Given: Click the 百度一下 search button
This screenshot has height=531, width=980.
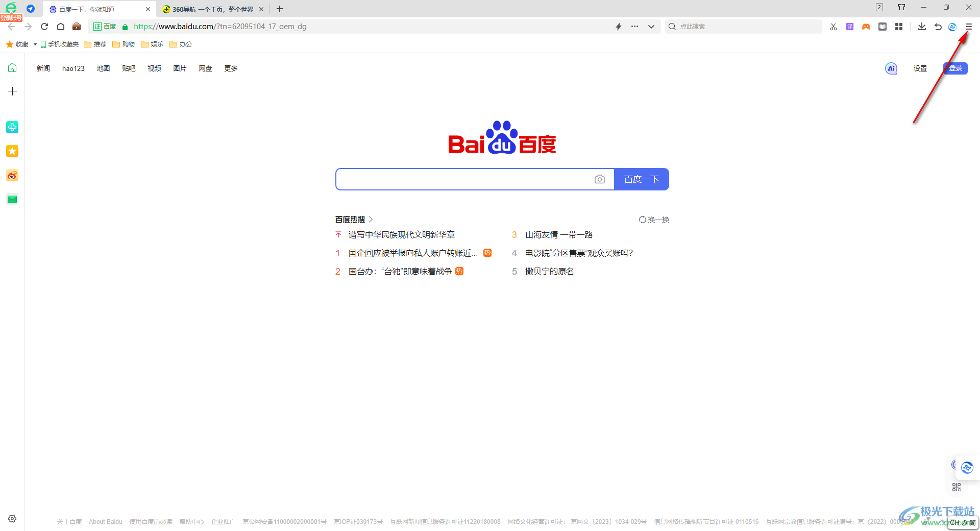Looking at the screenshot, I should click(642, 179).
